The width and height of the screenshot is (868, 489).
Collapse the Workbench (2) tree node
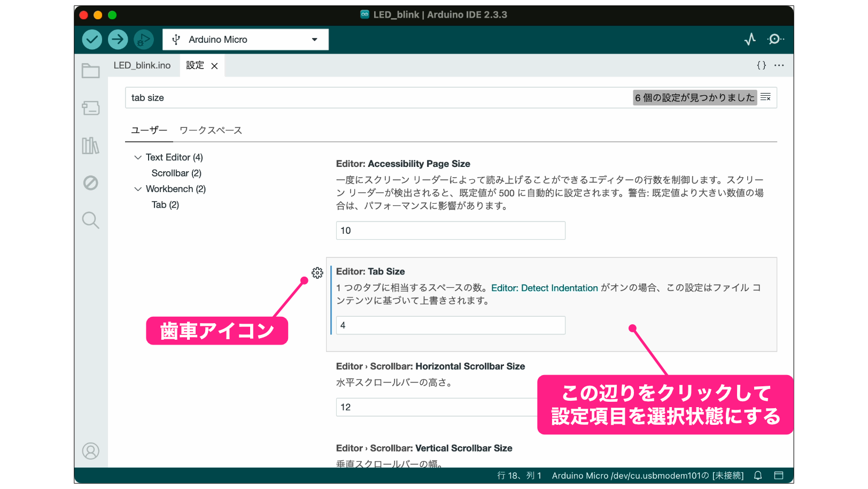pyautogui.click(x=138, y=189)
